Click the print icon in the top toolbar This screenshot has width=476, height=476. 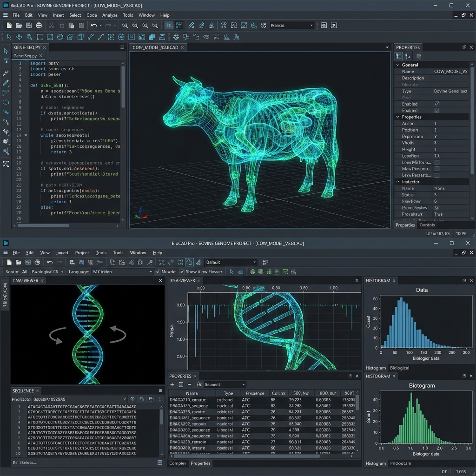click(x=38, y=25)
